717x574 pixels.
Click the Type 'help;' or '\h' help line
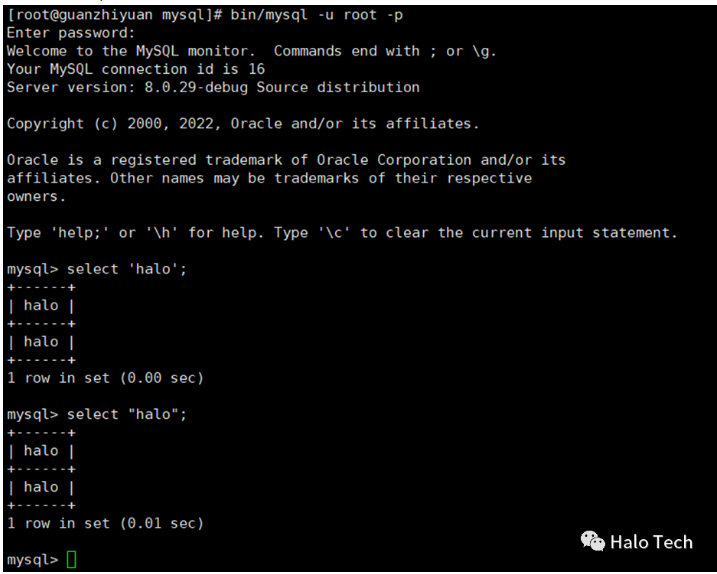(342, 233)
